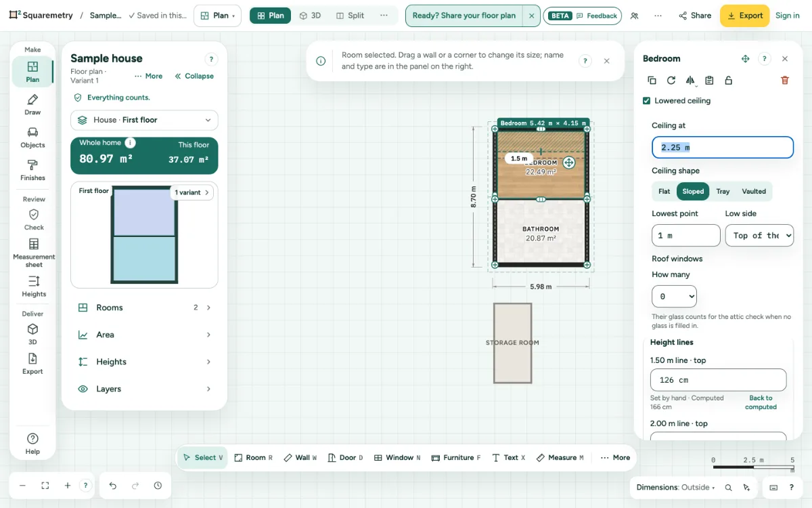Screen dimensions: 812x508
Task: Rotate the Bedroom with the rotate icon
Action: click(x=671, y=80)
